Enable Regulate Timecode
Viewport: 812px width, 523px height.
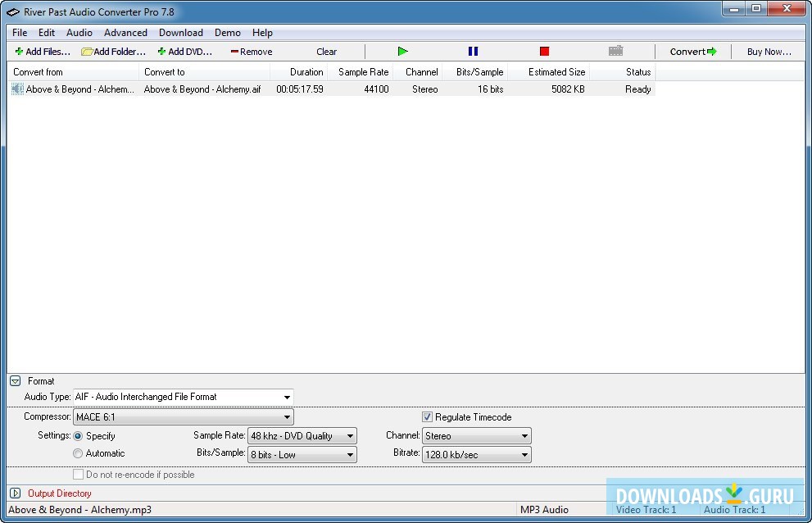(x=427, y=416)
